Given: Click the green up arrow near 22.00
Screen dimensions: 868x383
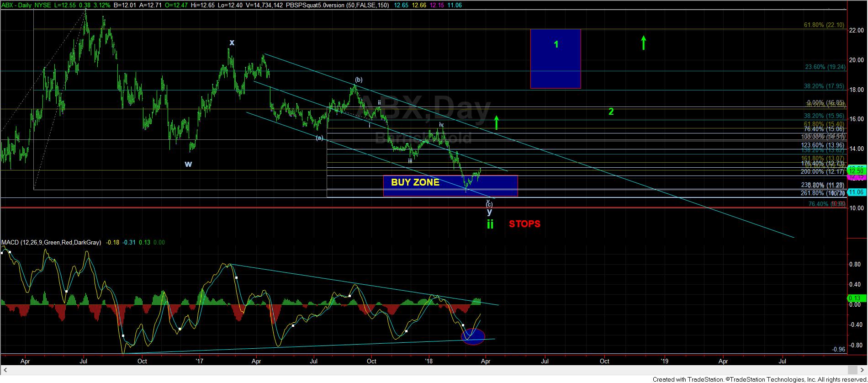Looking at the screenshot, I should 643,43.
